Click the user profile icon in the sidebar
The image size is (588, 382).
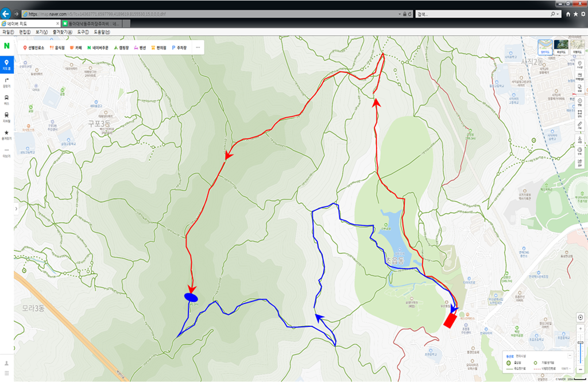click(6, 363)
